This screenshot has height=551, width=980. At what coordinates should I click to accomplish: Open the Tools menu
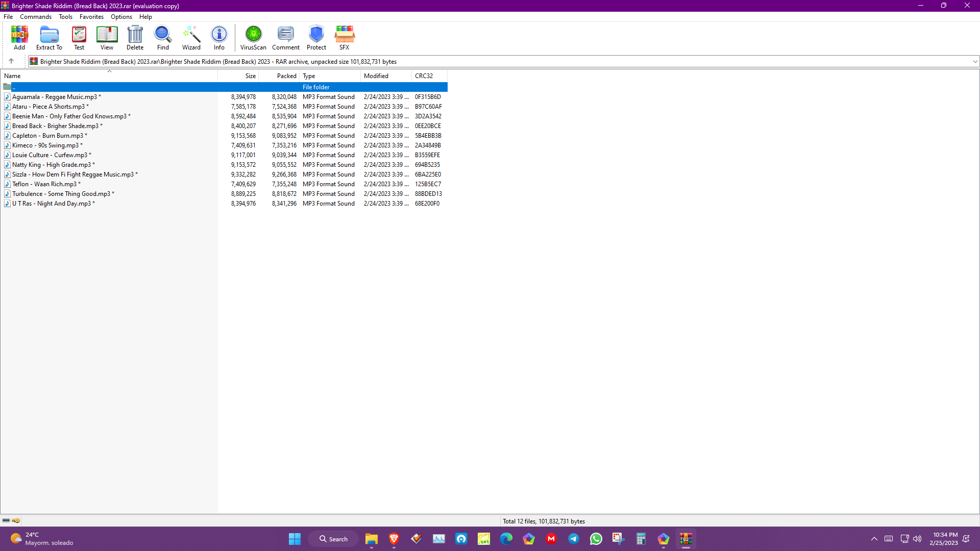pyautogui.click(x=65, y=17)
